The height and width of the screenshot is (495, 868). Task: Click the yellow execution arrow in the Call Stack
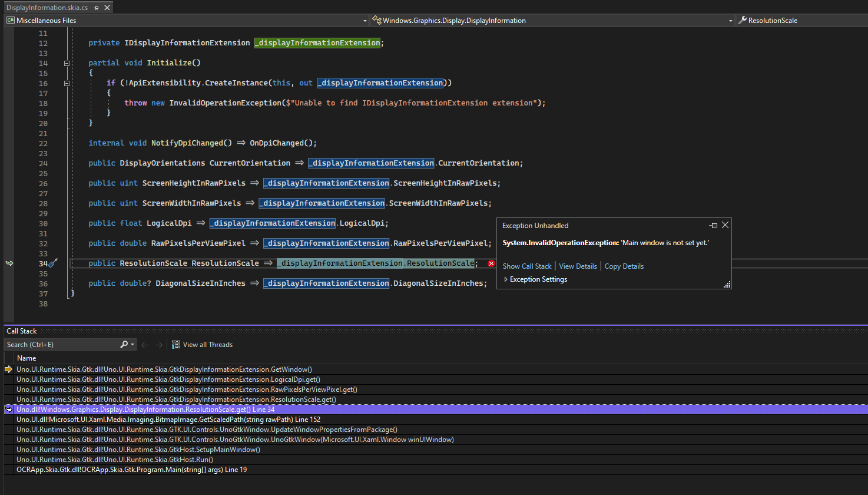click(x=8, y=369)
